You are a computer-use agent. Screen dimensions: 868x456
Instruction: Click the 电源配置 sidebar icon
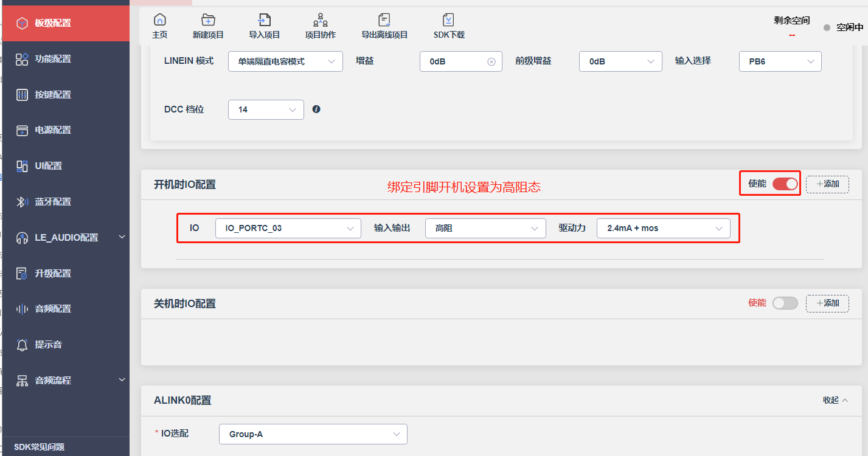pos(22,130)
